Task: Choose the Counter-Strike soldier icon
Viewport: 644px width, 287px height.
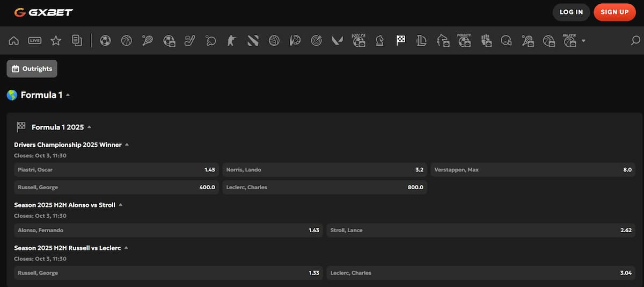Action: click(232, 40)
